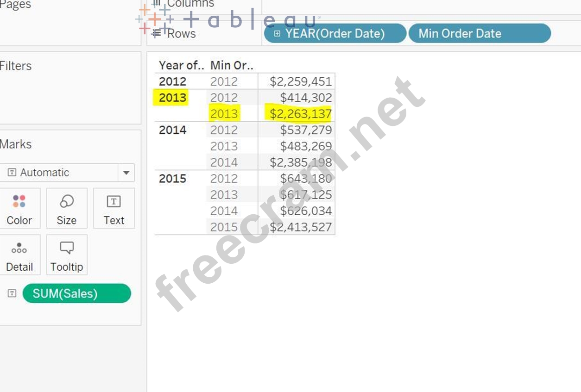The image size is (581, 392).
Task: Select the Min Order Date pill
Action: [x=479, y=34]
